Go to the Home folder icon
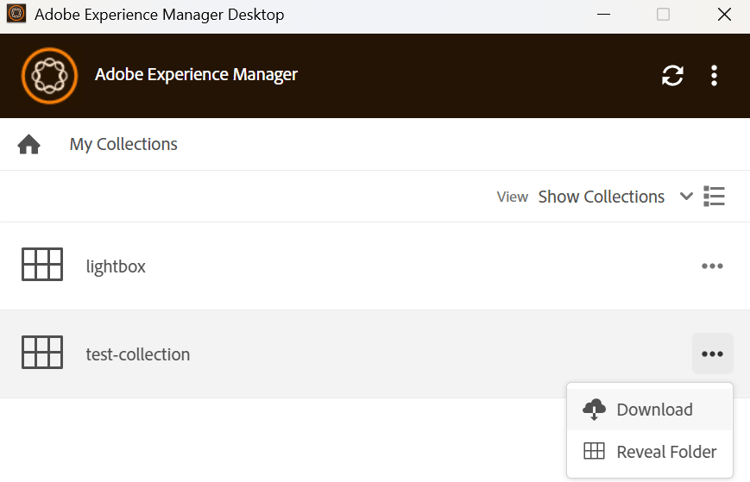The image size is (750, 482). coord(29,145)
